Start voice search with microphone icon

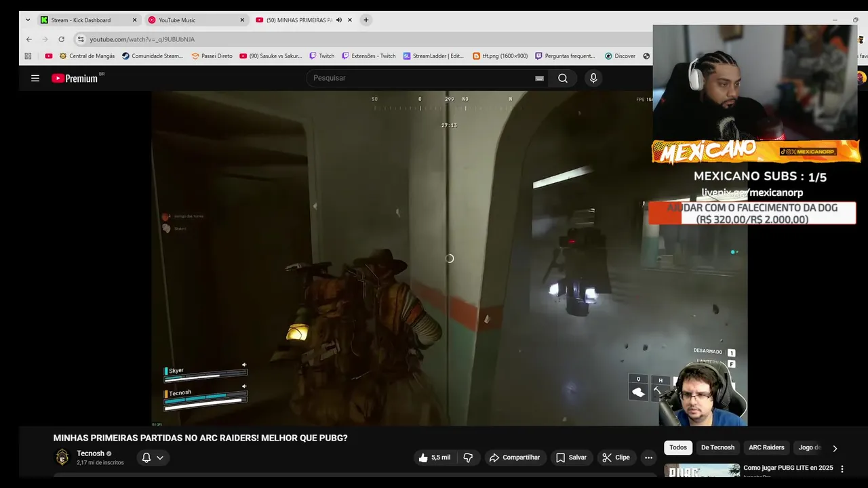coord(593,78)
